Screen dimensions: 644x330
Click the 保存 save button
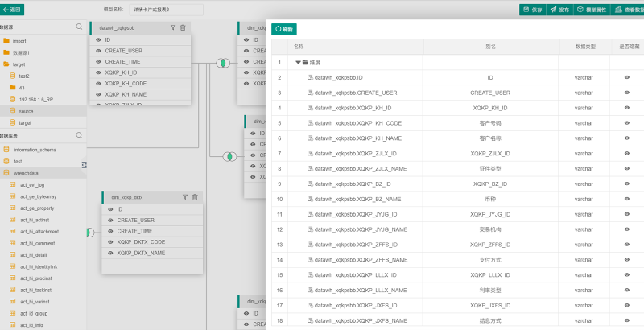click(x=533, y=10)
